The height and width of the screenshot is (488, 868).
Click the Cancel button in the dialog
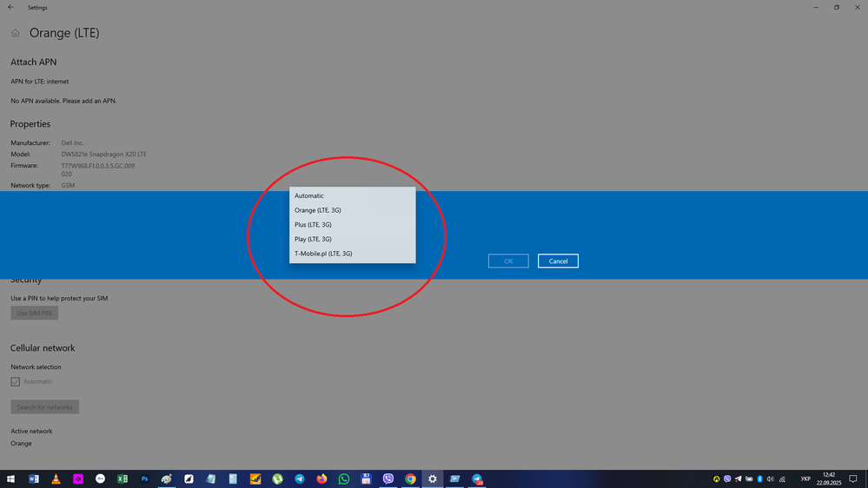[x=558, y=261]
